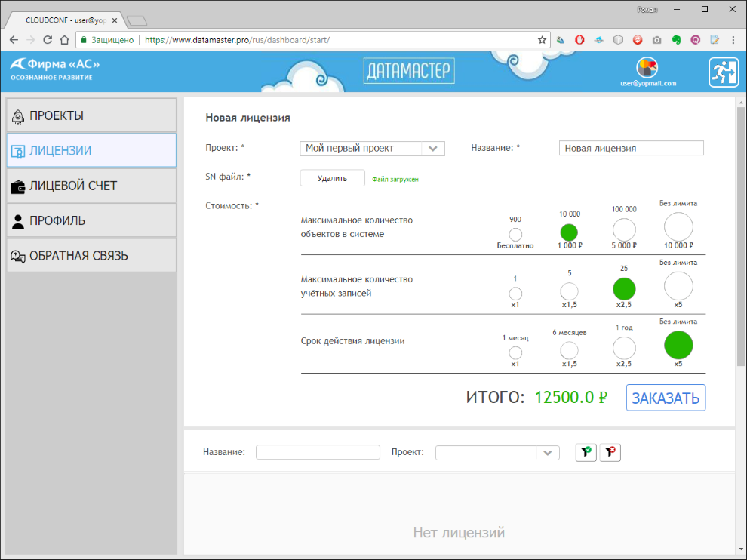
Task: Click the Заказать order button
Action: click(x=666, y=398)
